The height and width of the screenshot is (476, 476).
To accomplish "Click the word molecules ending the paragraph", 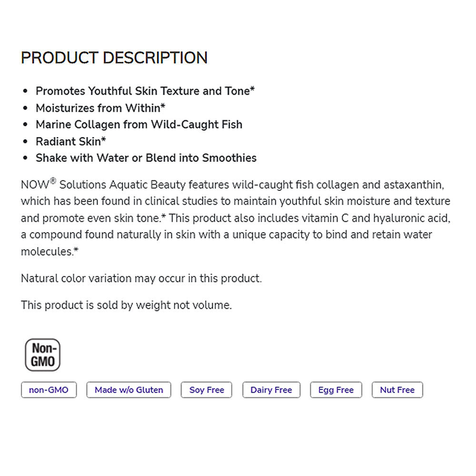I will click(x=49, y=251).
